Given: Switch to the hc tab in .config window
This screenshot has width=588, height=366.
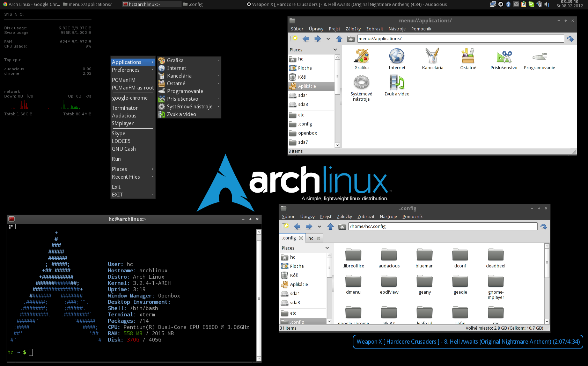Looking at the screenshot, I should click(x=311, y=238).
